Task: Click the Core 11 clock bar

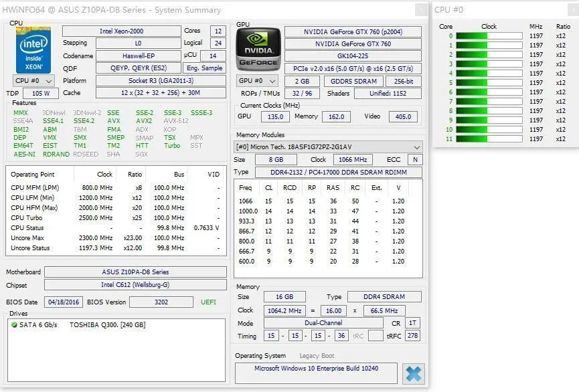Action: (489, 138)
